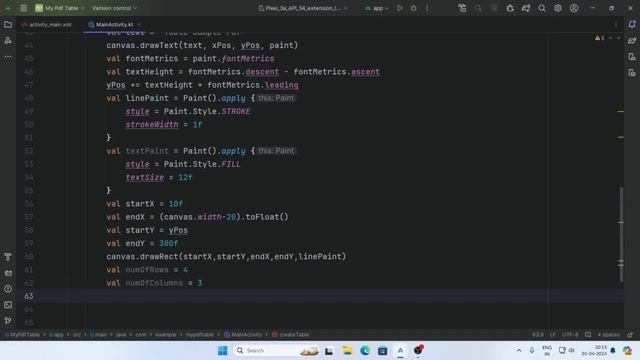The image size is (640, 360).
Task: Click the taskbar Search box
Action: coord(276,350)
